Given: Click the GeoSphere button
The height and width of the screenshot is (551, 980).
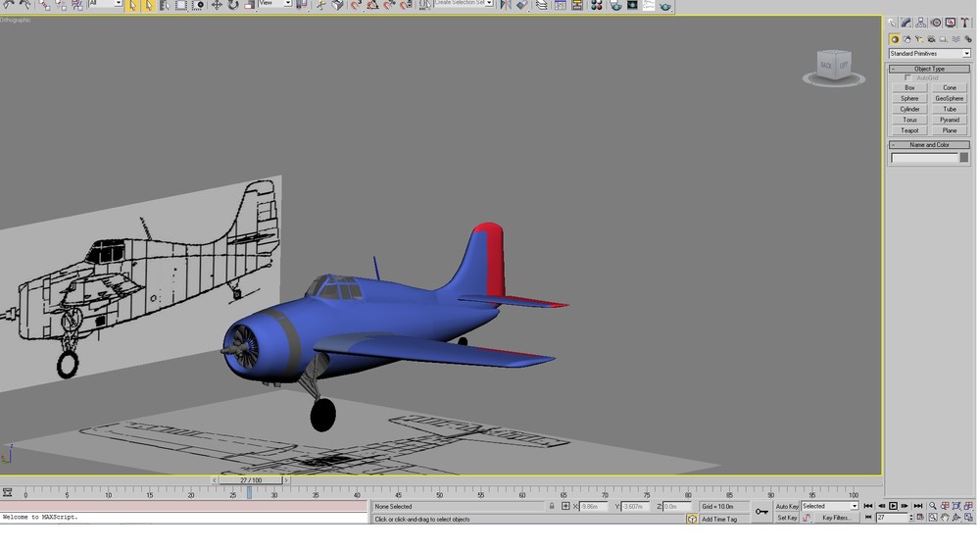Looking at the screenshot, I should click(950, 99).
